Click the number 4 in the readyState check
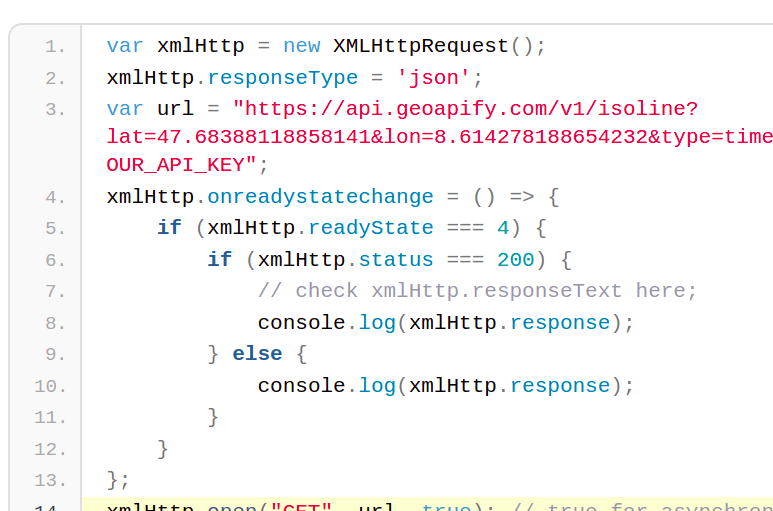This screenshot has height=511, width=773. (x=503, y=228)
